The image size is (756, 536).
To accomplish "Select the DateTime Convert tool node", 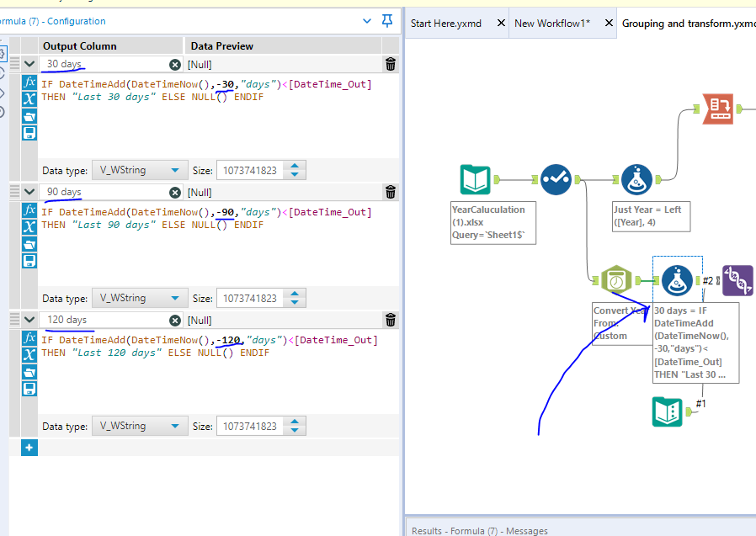I will (x=616, y=281).
